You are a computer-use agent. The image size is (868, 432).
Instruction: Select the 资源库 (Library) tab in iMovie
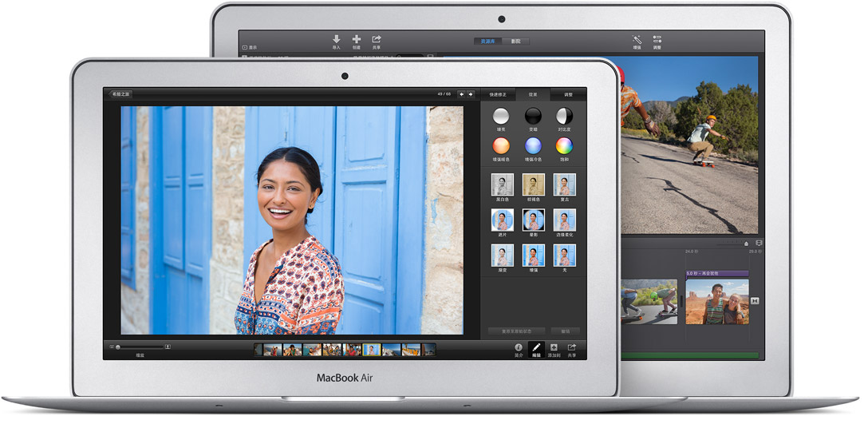click(487, 42)
